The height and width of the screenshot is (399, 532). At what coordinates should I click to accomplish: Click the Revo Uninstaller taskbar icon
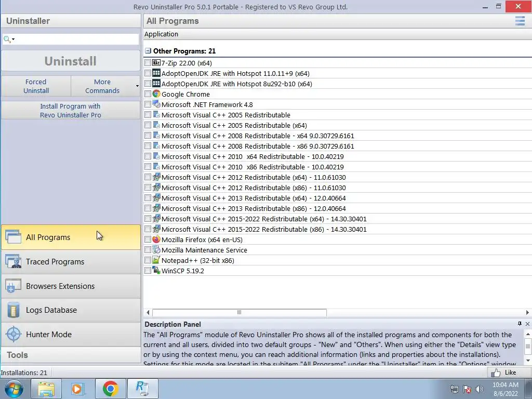[x=142, y=389]
